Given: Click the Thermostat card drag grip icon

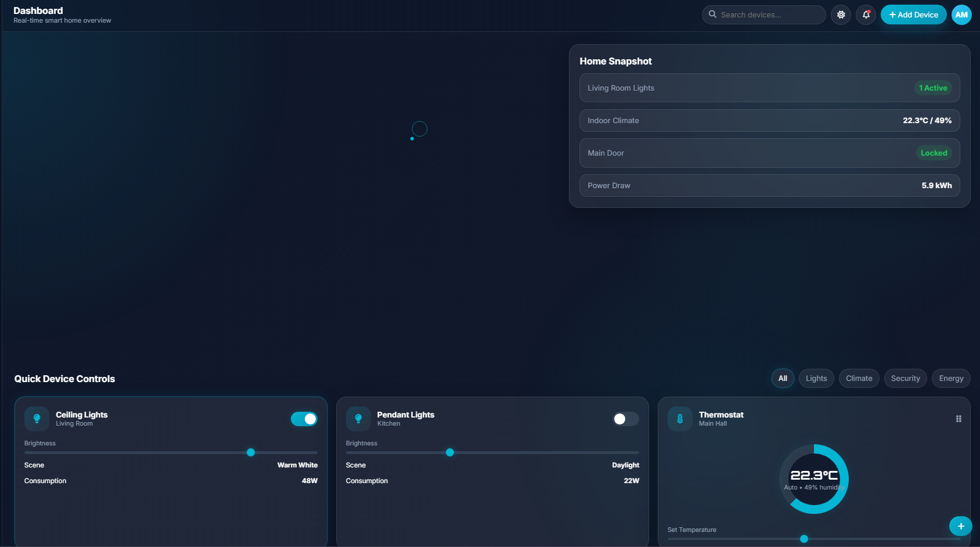Looking at the screenshot, I should pyautogui.click(x=959, y=419).
